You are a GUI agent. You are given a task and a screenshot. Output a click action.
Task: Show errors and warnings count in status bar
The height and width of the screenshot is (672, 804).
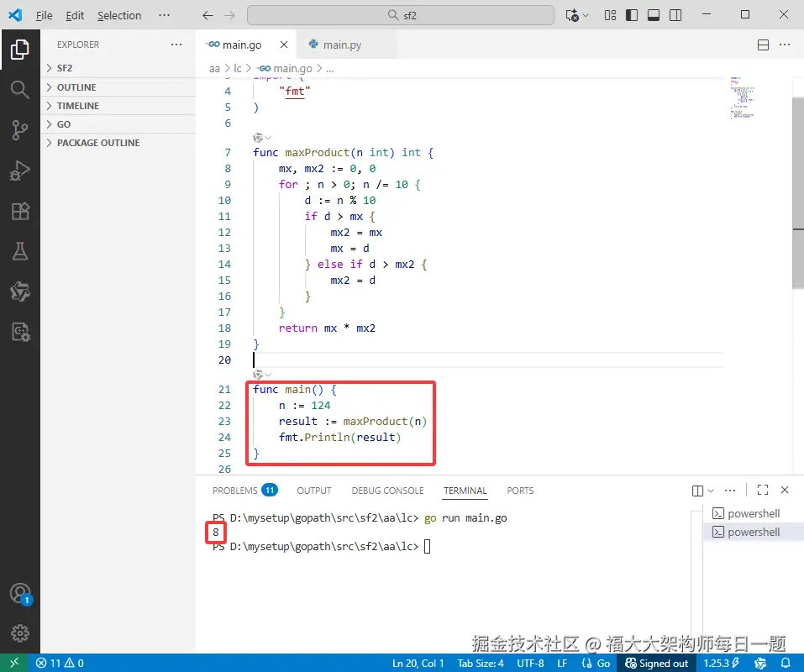(x=60, y=664)
